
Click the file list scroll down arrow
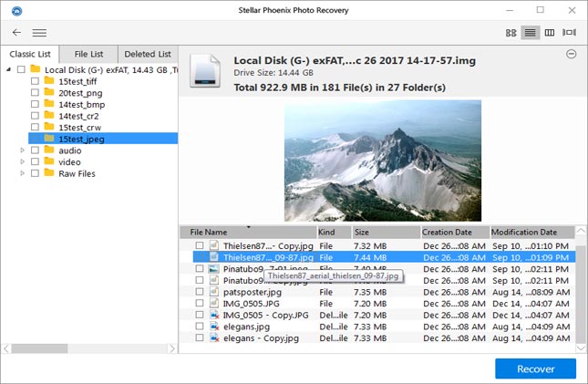coord(581,348)
